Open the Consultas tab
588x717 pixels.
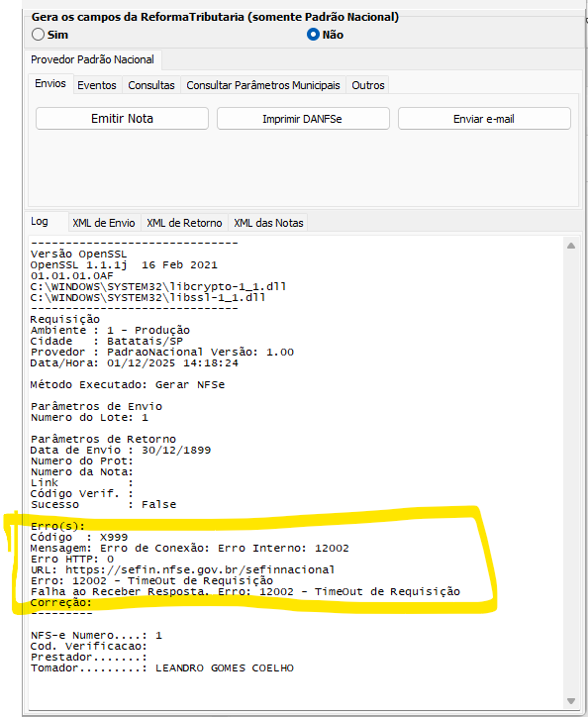click(151, 85)
